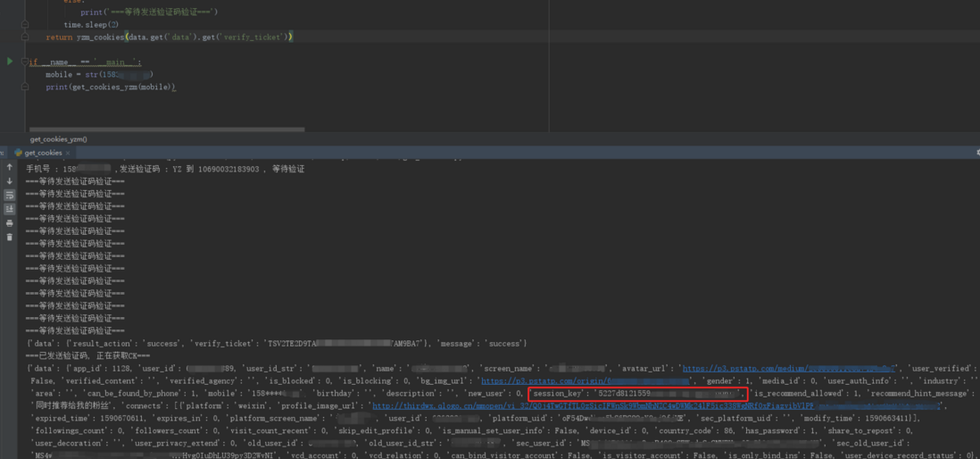This screenshot has height=459, width=980.
Task: Open the p3.pstatp.com/origin background image link
Action: click(x=585, y=380)
